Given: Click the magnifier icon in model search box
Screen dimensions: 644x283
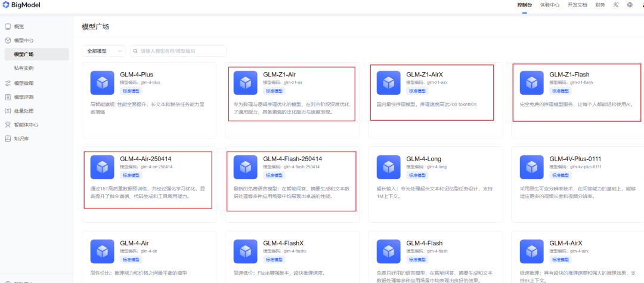Looking at the screenshot, I should [135, 51].
